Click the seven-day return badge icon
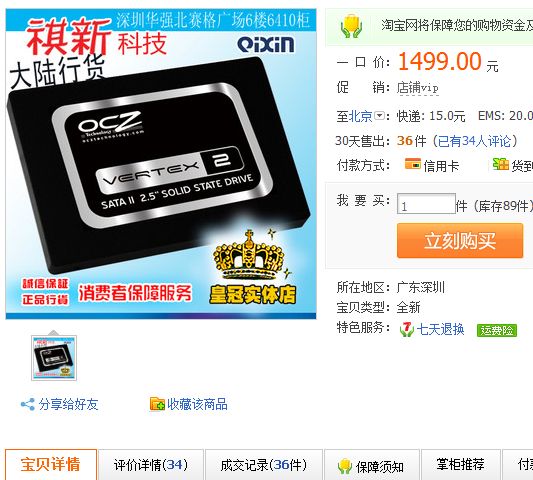 [407, 329]
